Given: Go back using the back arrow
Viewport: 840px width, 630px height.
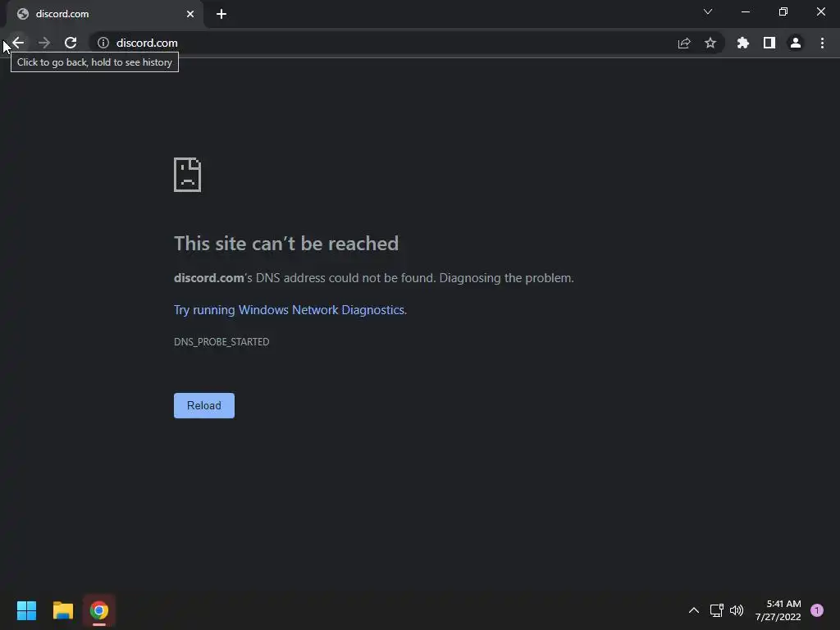Looking at the screenshot, I should coord(18,43).
